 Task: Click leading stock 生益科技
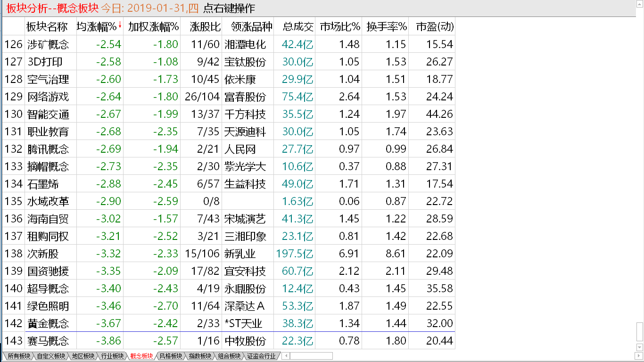tap(245, 184)
